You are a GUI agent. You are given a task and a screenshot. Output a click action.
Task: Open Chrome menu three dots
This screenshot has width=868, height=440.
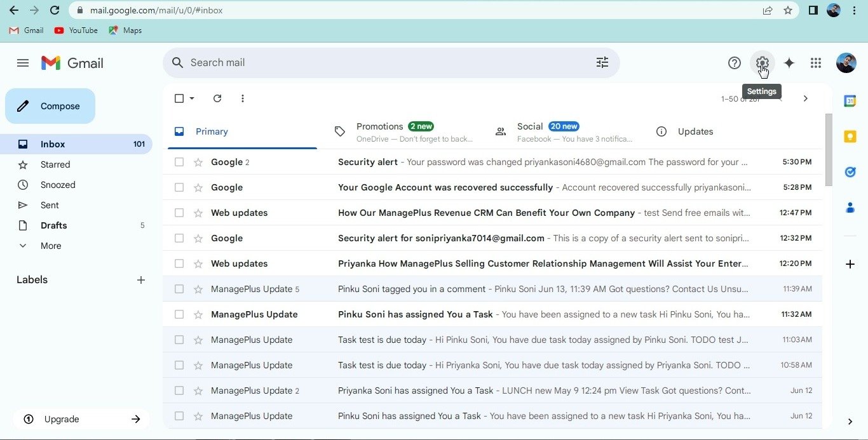pos(855,10)
